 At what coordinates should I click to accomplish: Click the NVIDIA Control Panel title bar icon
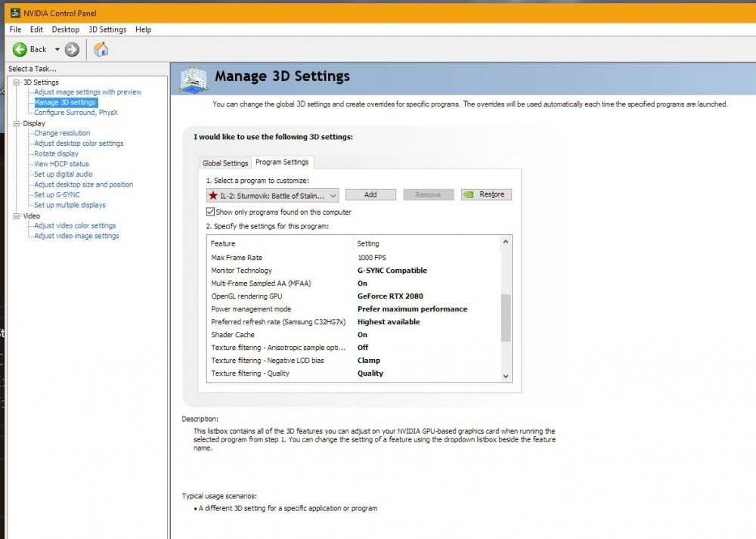[x=14, y=13]
